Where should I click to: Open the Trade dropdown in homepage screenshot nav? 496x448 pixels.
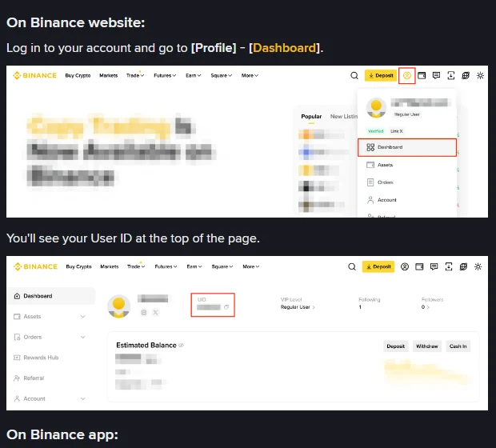[x=135, y=76]
